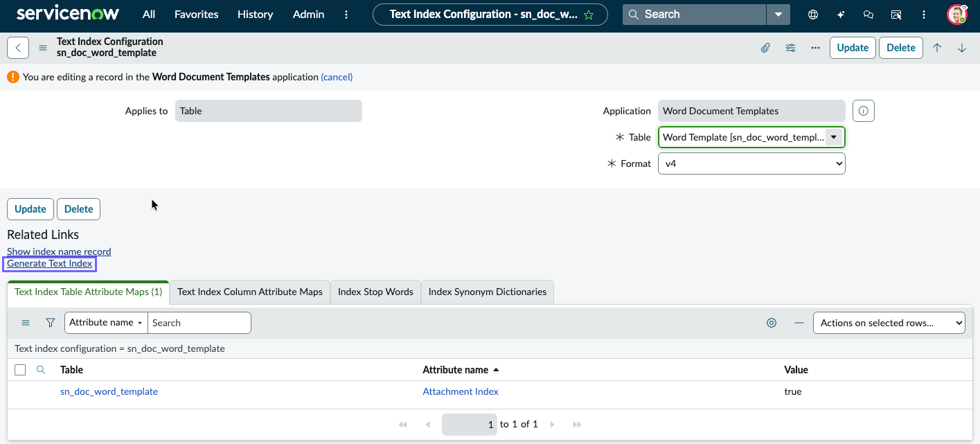Click the Update button in the form header
This screenshot has height=444, width=980.
853,48
